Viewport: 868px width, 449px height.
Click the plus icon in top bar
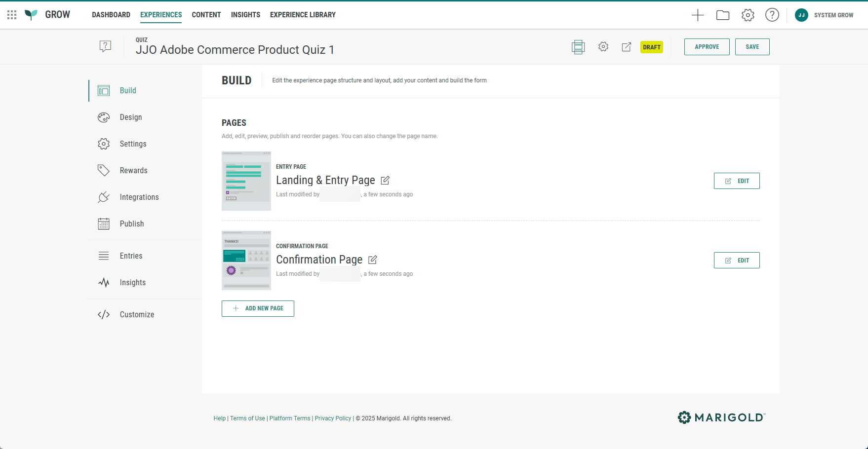coord(698,15)
